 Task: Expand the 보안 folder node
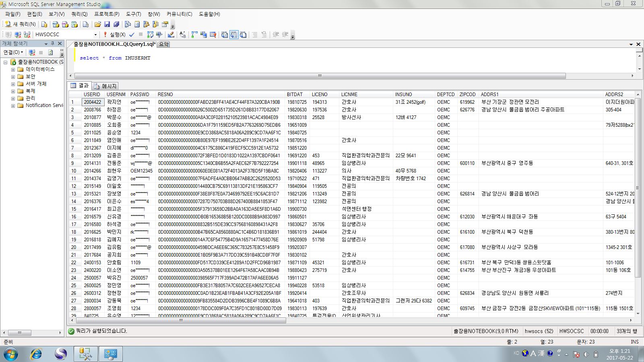[x=13, y=77]
